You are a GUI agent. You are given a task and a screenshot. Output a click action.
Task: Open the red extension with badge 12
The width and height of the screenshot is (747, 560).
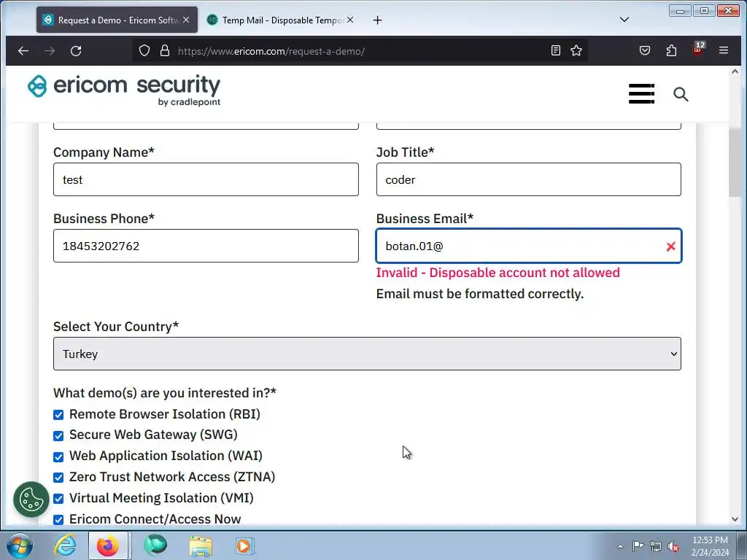698,49
